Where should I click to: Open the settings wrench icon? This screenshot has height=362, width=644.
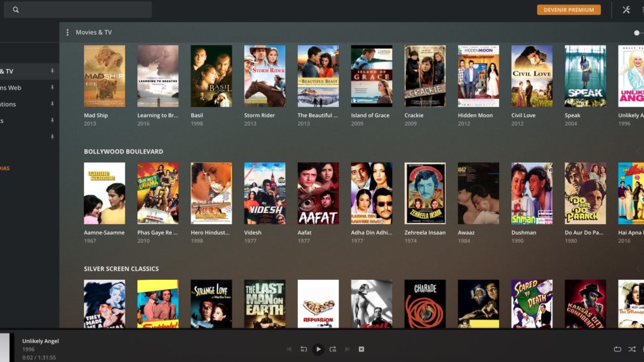click(626, 10)
